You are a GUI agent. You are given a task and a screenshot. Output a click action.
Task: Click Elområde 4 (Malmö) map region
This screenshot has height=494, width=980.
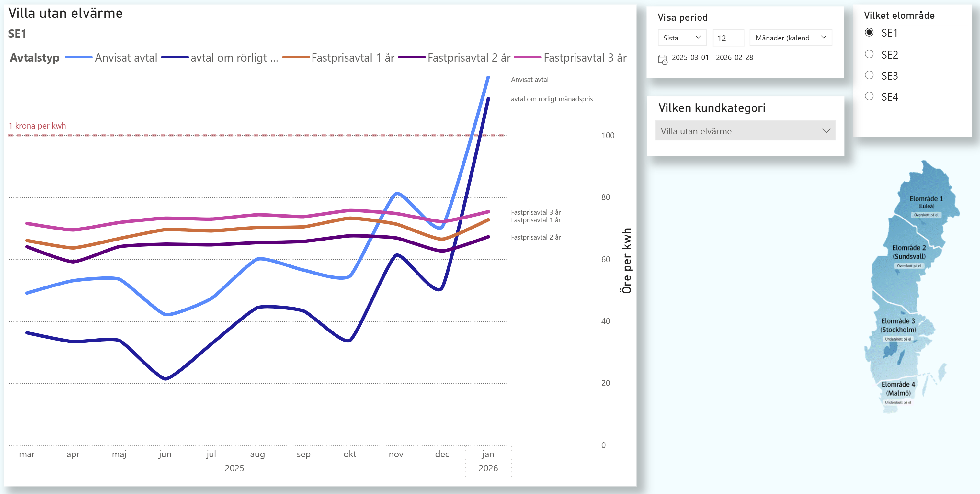tap(898, 388)
